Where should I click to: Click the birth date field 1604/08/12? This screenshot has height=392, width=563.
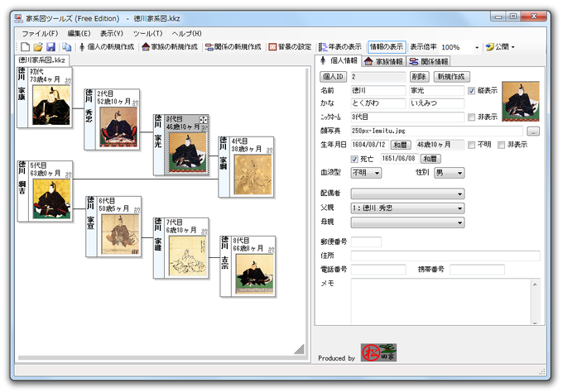tap(370, 145)
